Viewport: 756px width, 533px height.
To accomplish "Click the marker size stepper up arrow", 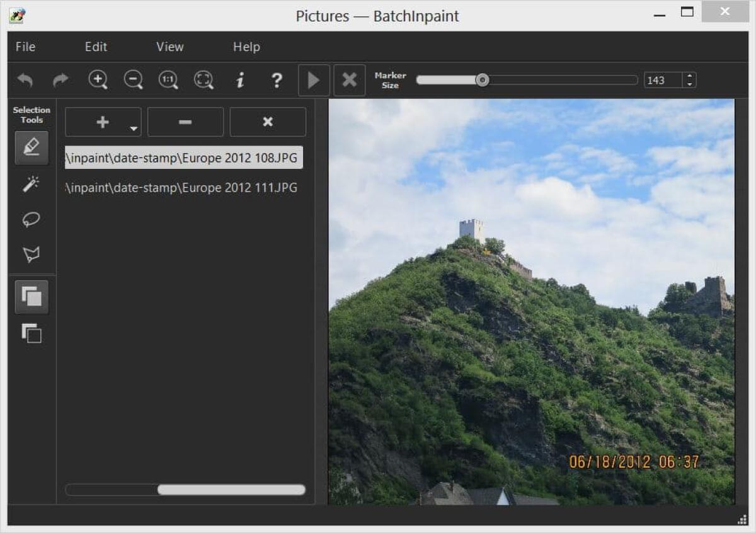I will tap(688, 76).
